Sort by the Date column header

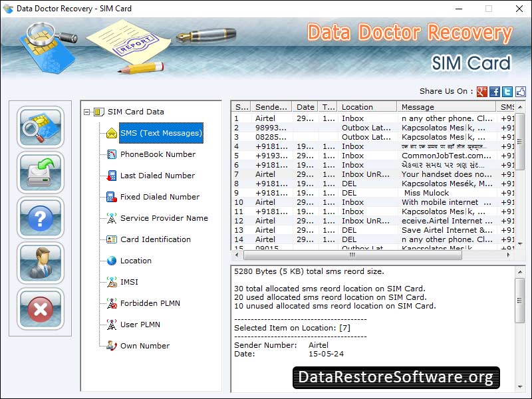pos(305,107)
